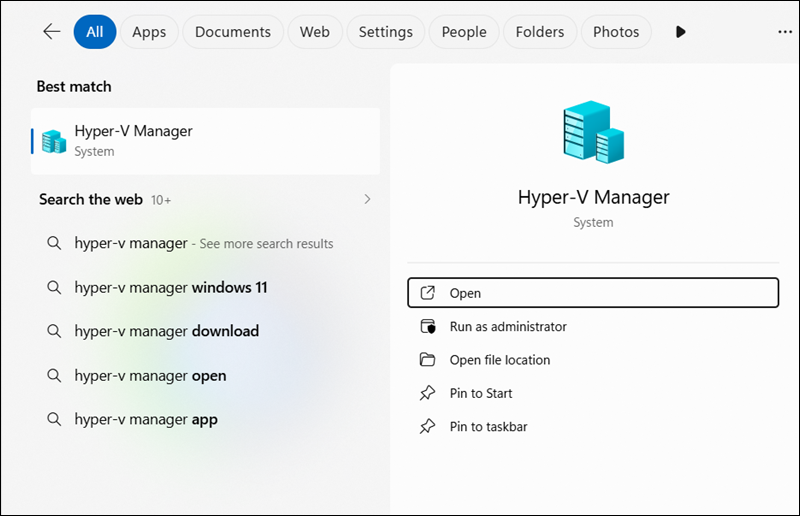Click Hyper-V Manager title in details pane

point(593,197)
